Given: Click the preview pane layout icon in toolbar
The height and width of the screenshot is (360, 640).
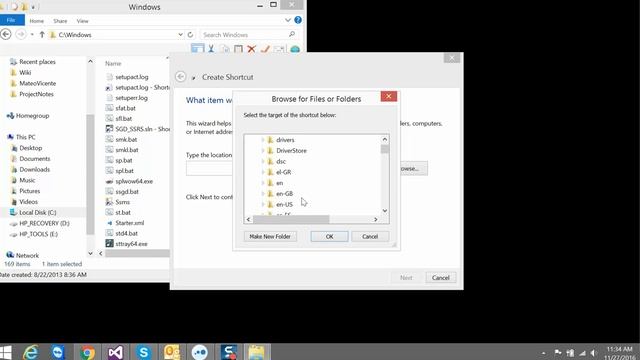Looking at the screenshot, I should coord(198,49).
